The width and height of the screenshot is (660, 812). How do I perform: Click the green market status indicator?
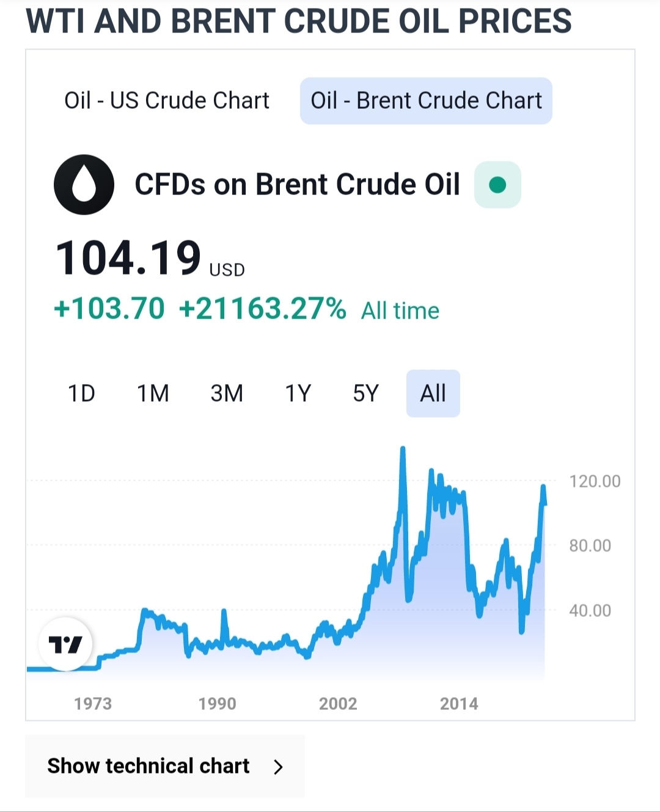497,185
